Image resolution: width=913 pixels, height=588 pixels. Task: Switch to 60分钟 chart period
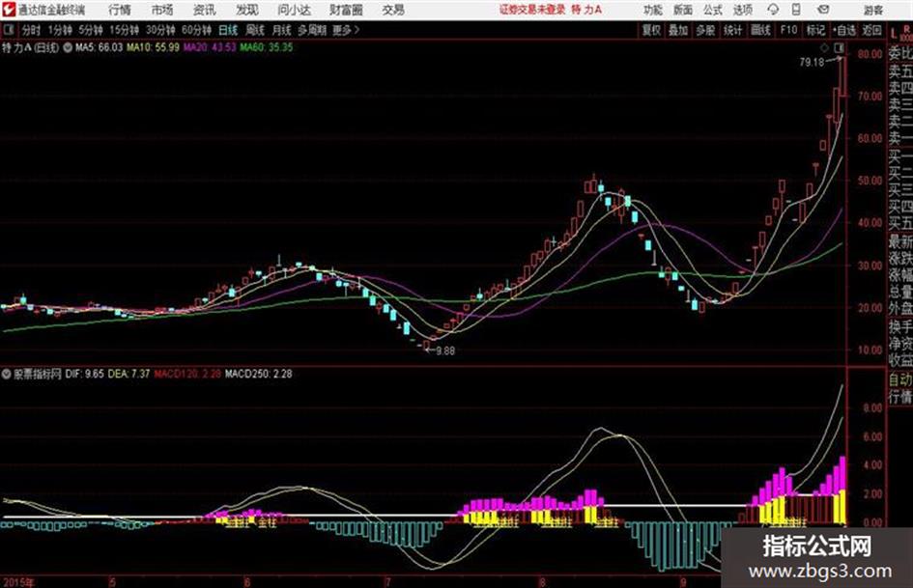197,30
